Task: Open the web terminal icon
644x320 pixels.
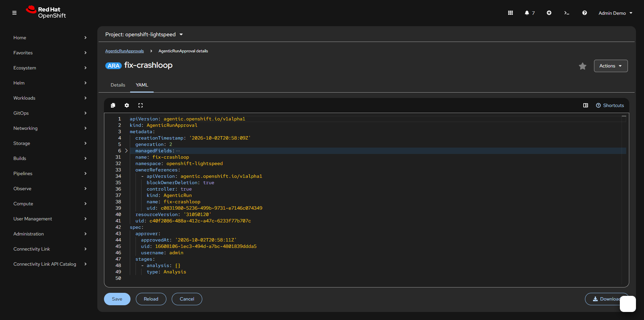Action: point(567,13)
